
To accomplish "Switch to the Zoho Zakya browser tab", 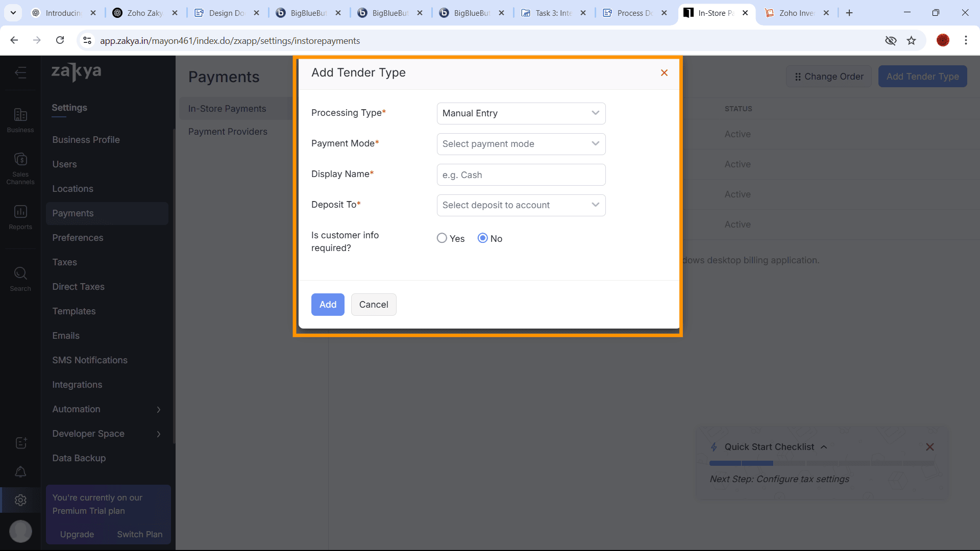I will (x=145, y=13).
